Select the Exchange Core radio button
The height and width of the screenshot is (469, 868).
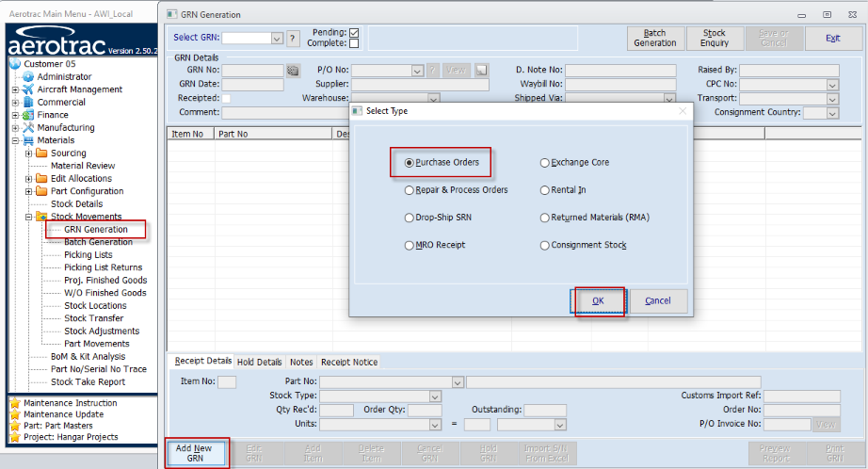[545, 163]
